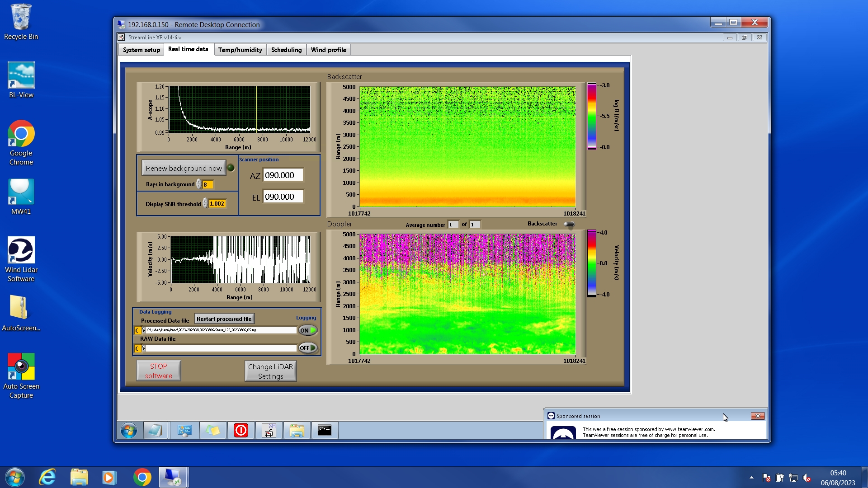Click Display SNR threshold stepper arrows
The image size is (868, 488).
[205, 204]
